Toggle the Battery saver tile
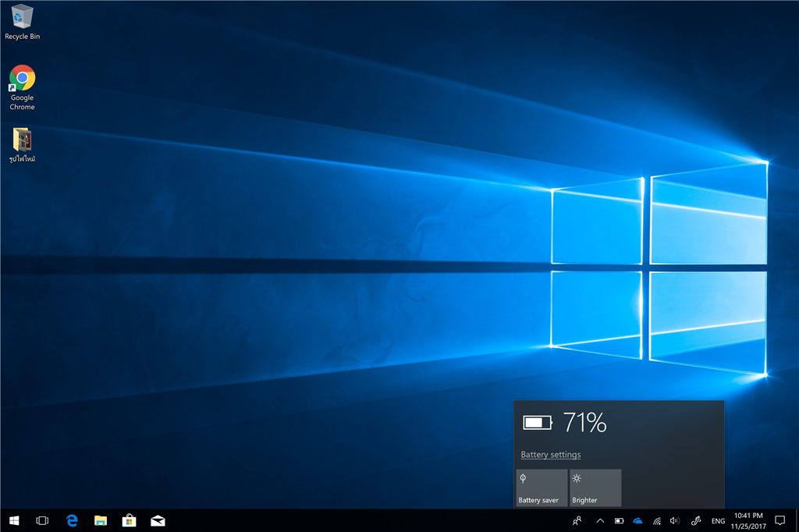The image size is (799, 532). pos(542,488)
